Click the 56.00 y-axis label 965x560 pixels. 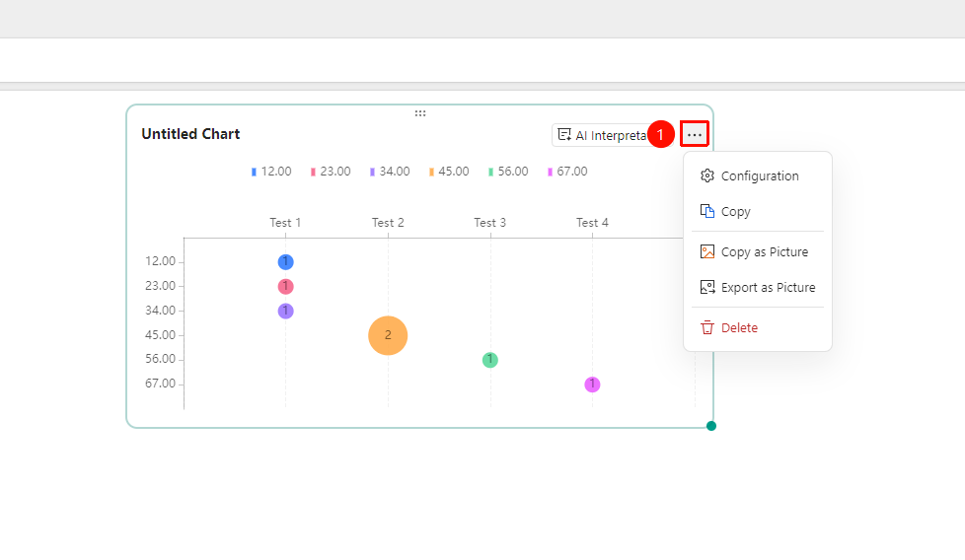tap(160, 359)
